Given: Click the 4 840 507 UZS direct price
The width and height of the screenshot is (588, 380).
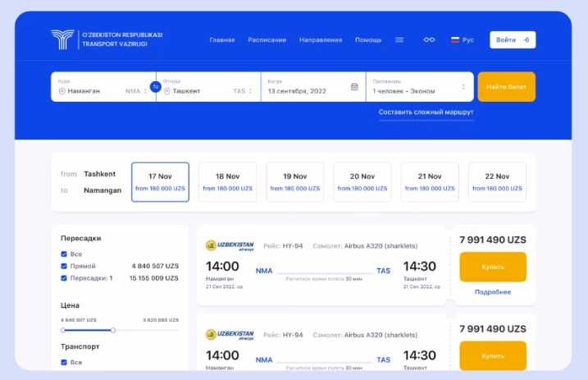Looking at the screenshot, I should tap(155, 266).
